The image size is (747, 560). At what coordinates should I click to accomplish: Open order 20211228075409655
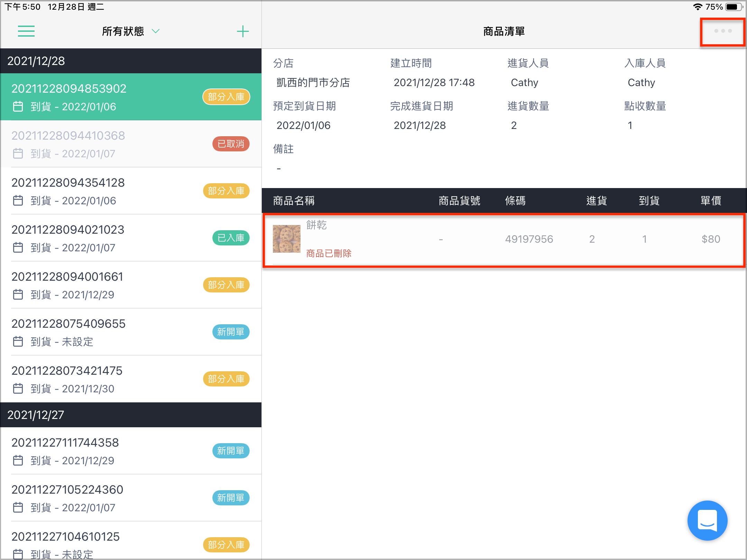click(x=131, y=332)
